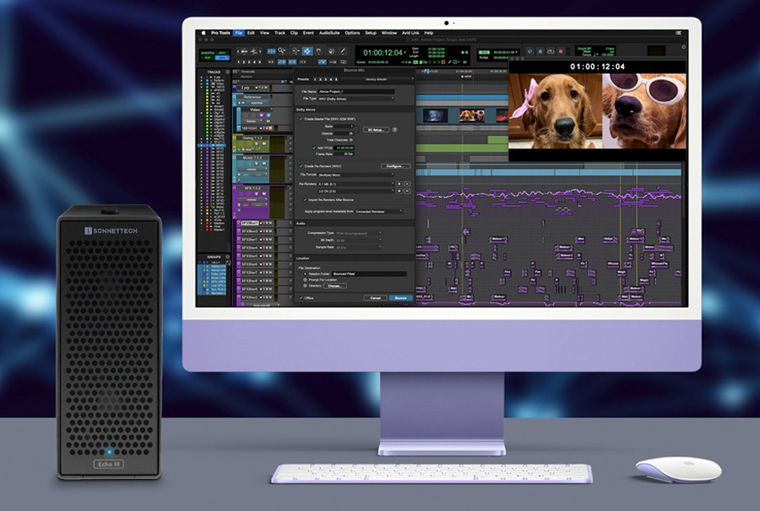This screenshot has width=760, height=511.
Task: Select the Scrubber speaker tool
Action: [x=332, y=51]
